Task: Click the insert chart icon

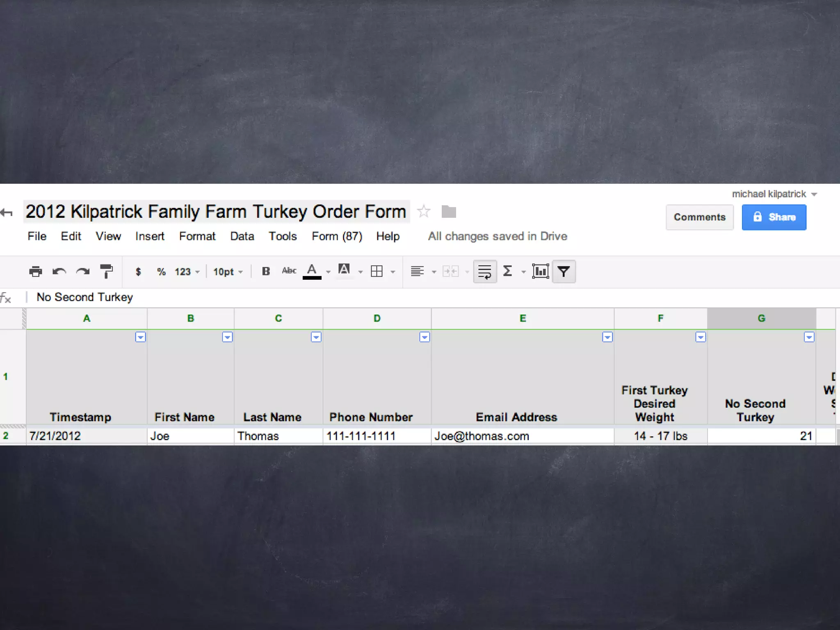Action: (x=540, y=272)
